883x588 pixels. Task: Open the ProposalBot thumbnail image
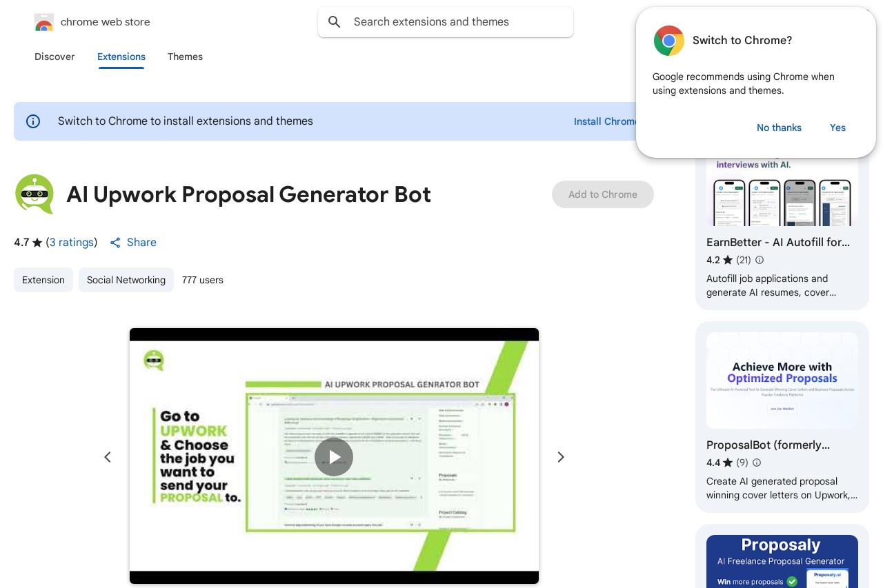coord(782,381)
